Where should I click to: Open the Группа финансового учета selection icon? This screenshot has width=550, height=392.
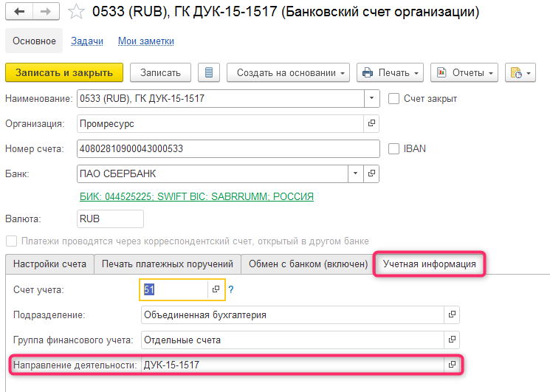pyautogui.click(x=451, y=340)
